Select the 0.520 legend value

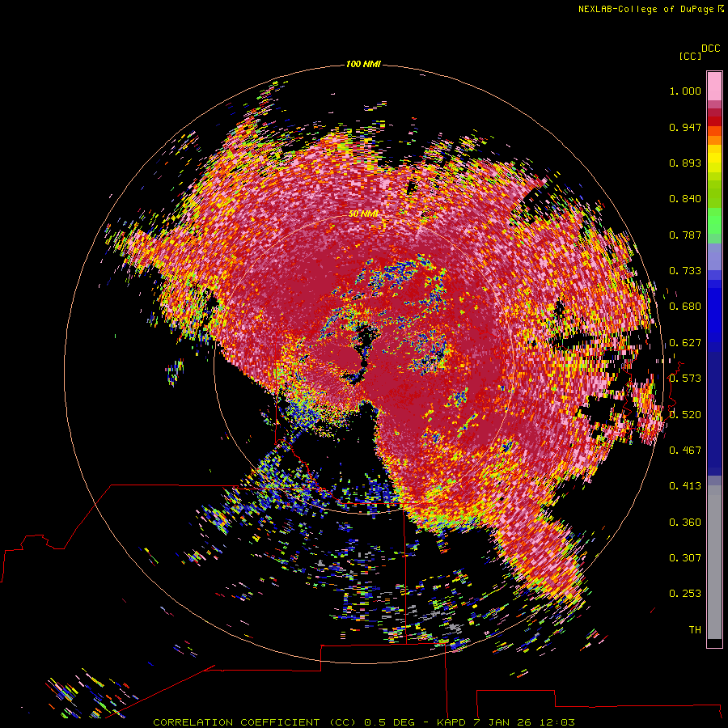[685, 415]
